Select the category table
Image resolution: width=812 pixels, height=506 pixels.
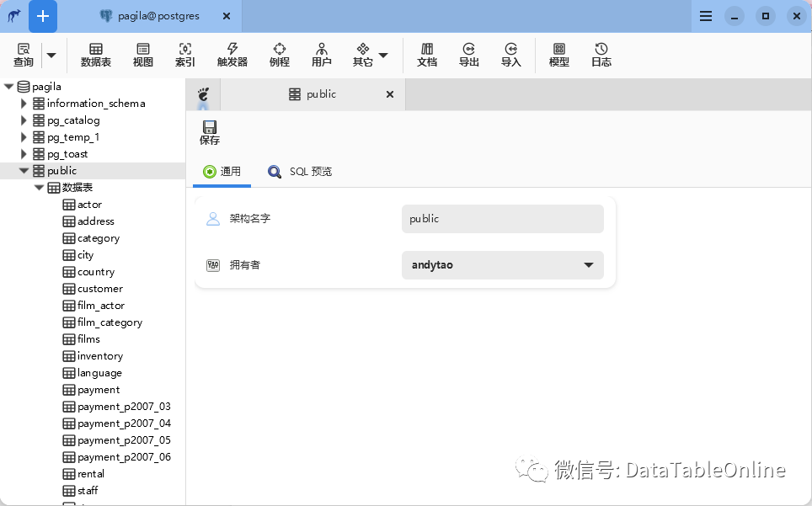pos(99,238)
